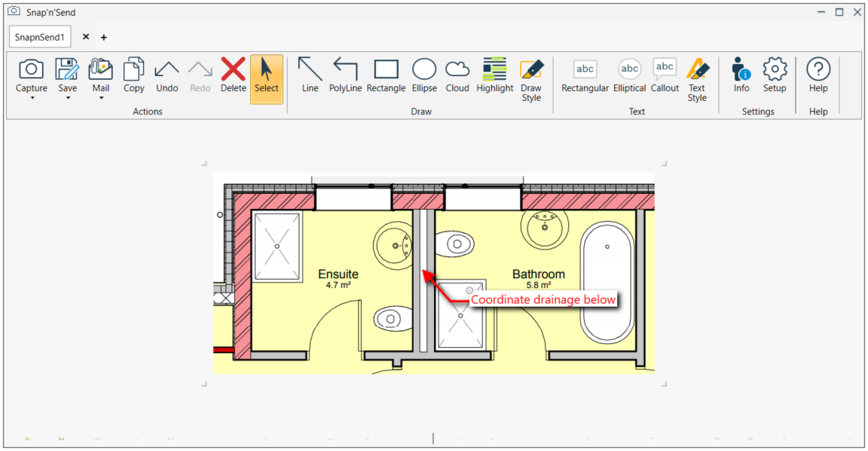
Task: Click the Undo button
Action: tap(167, 76)
